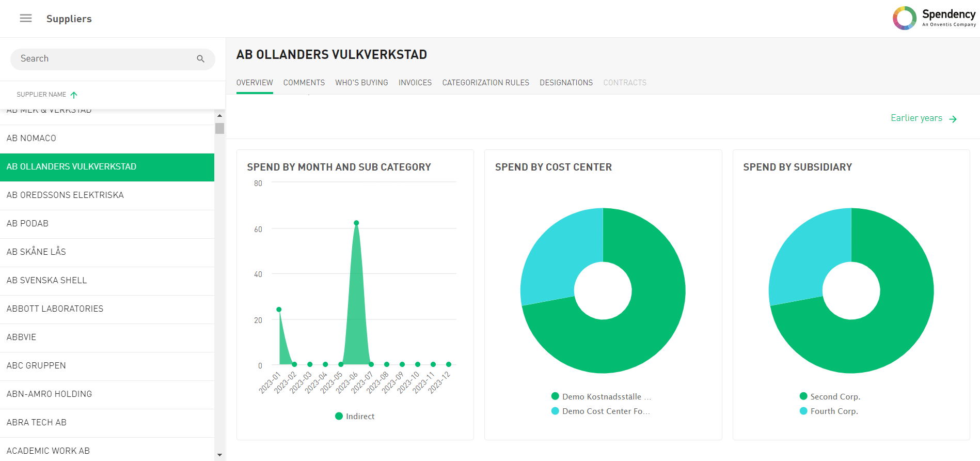980x461 pixels.
Task: Click the supplier name sort arrow
Action: tap(74, 95)
